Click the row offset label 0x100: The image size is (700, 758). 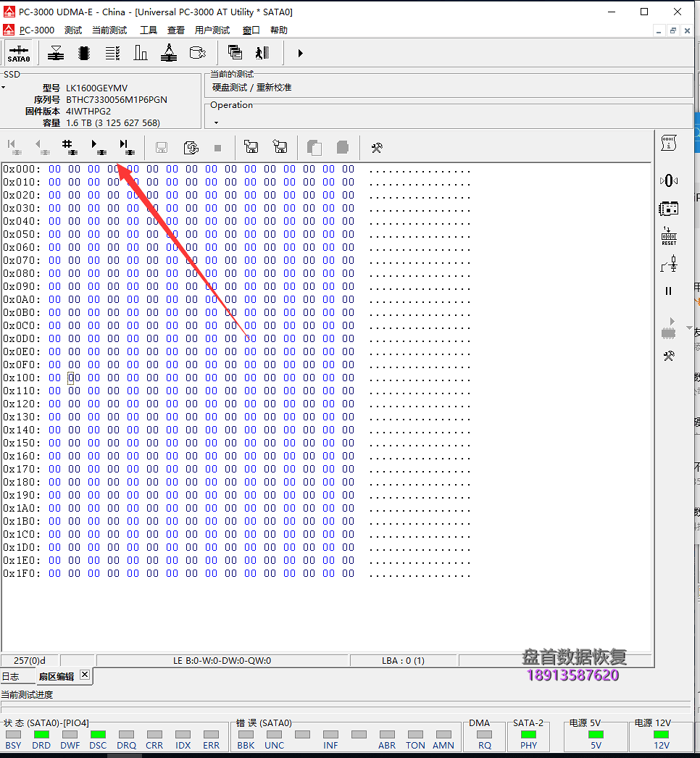pos(22,378)
